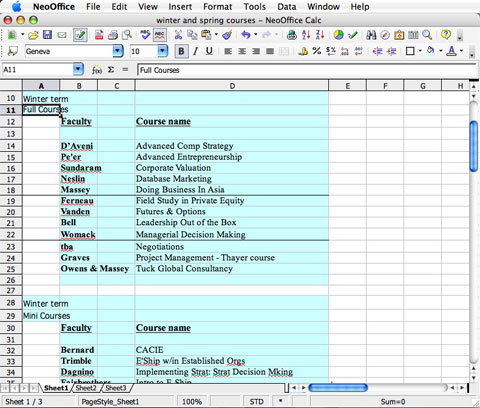Align cell text left
The width and height of the screenshot is (480, 408).
[228, 51]
